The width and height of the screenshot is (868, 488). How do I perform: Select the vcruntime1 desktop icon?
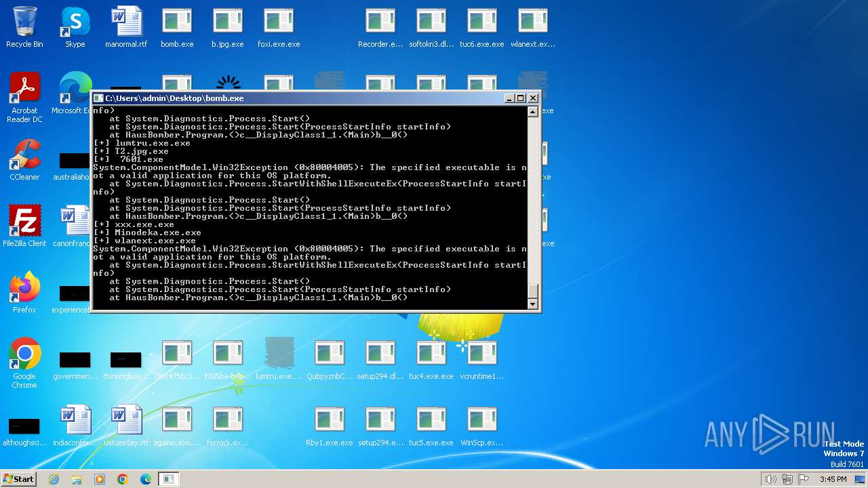(482, 359)
